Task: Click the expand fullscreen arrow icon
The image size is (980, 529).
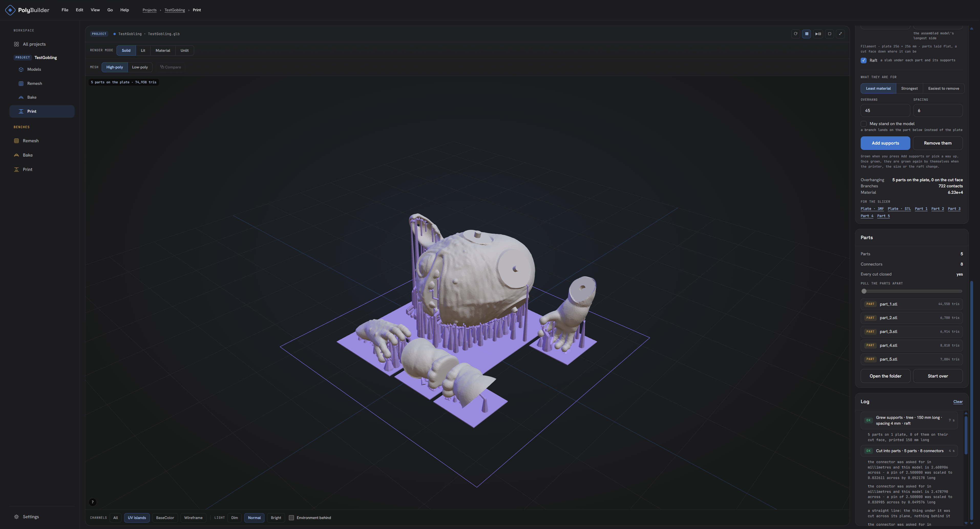Action: (840, 34)
